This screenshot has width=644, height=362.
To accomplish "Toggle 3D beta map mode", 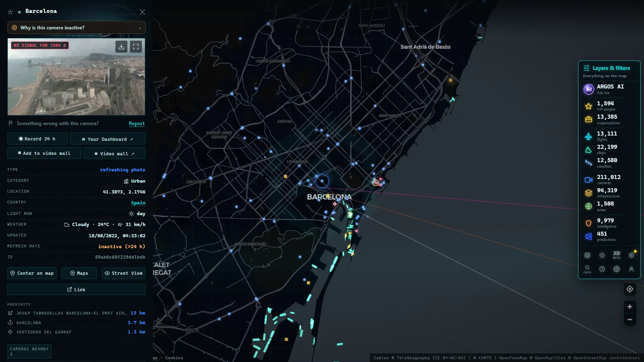I will 617,255.
